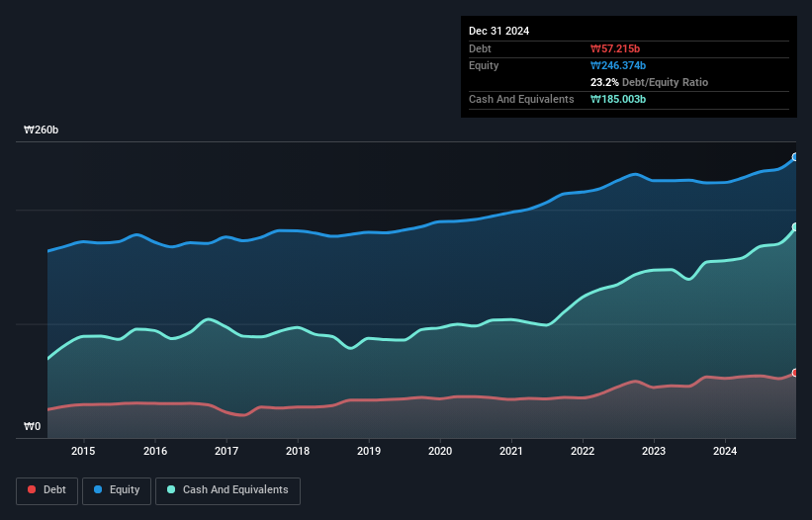
Task: Click the Debt label in tooltip
Action: [x=480, y=48]
